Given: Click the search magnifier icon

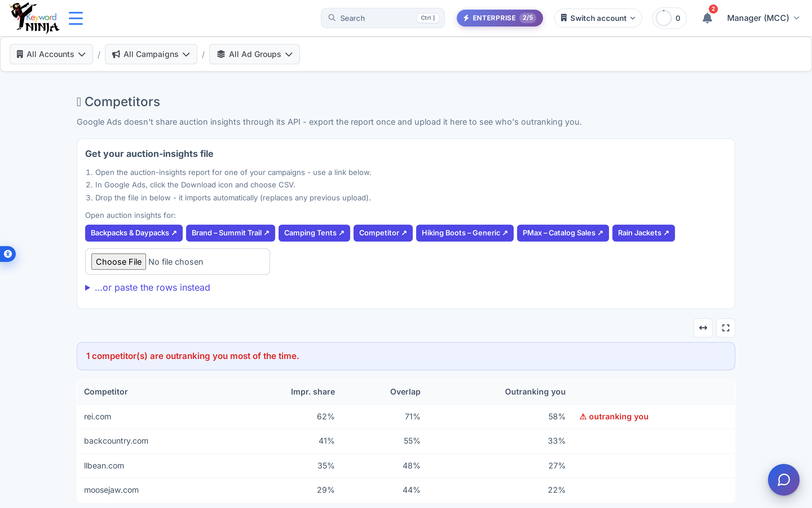Looking at the screenshot, I should coord(332,18).
